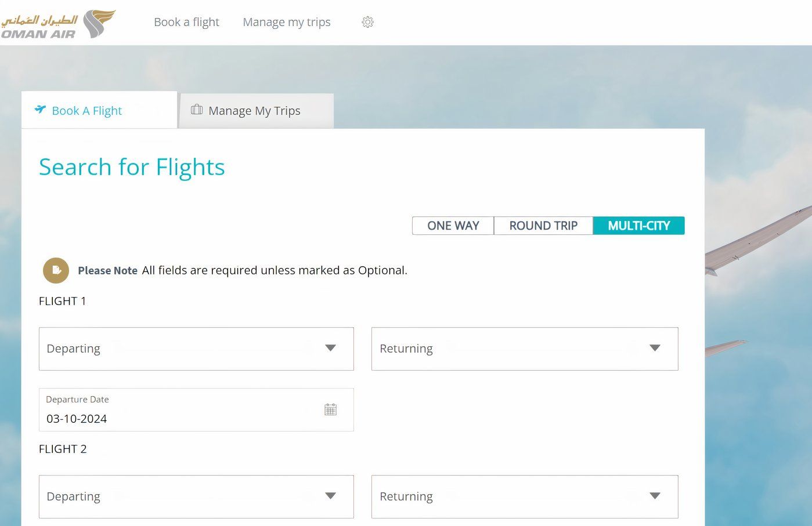
Task: Select the MULTI-CITY trip option
Action: pyautogui.click(x=638, y=226)
